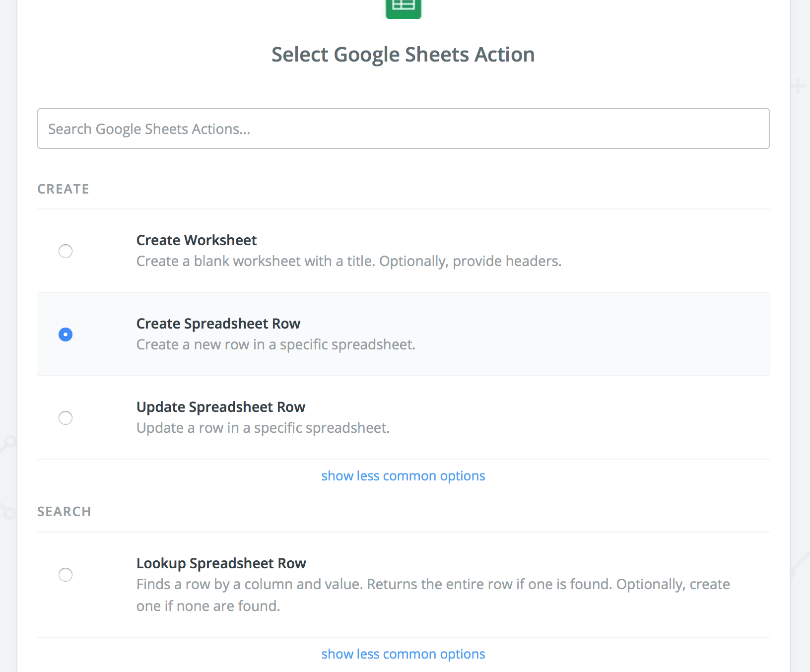Click the green Google Sheets icon
The height and width of the screenshot is (672, 810).
tap(404, 9)
